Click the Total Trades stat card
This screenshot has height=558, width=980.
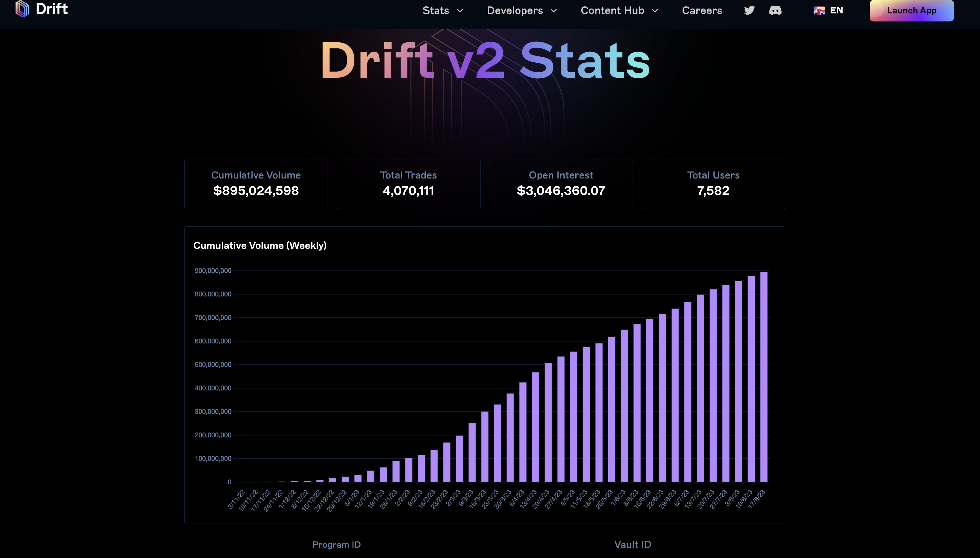coord(408,184)
